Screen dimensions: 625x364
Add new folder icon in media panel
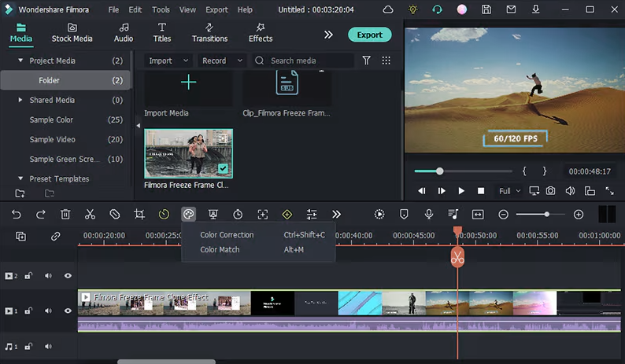pos(20,193)
